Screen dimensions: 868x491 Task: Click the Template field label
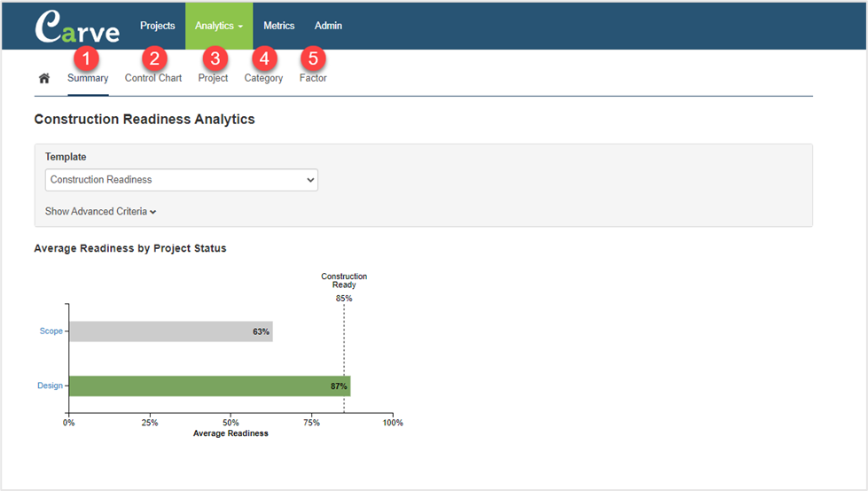pyautogui.click(x=66, y=157)
